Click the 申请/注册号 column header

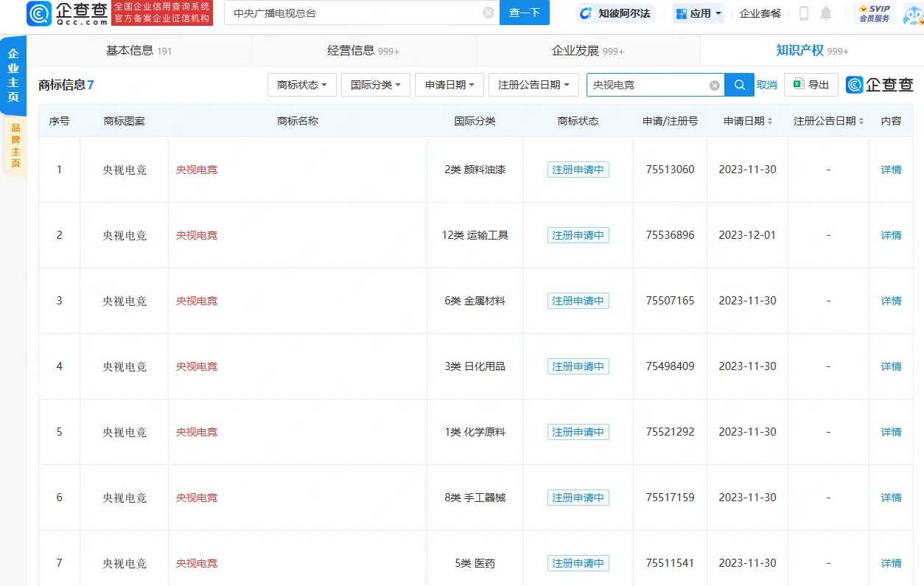click(670, 121)
